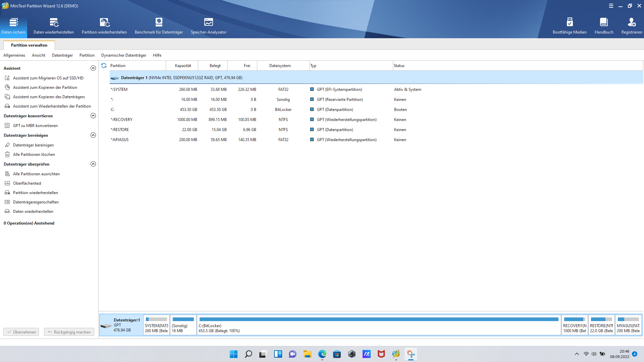This screenshot has width=644, height=362.
Task: Run the Oberflächentest
Action: tap(27, 183)
